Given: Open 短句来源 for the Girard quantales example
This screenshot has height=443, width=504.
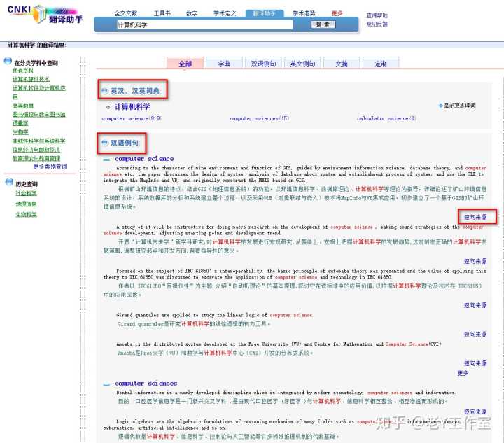Looking at the screenshot, I should (475, 335).
